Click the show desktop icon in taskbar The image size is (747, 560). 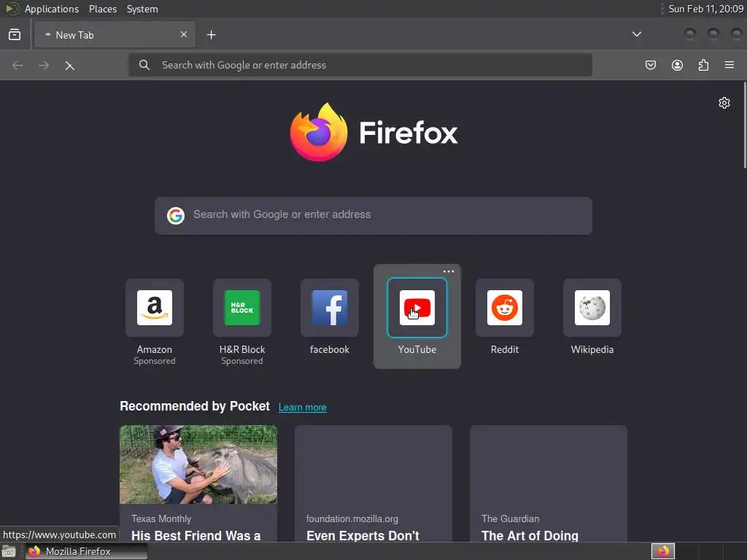[x=9, y=551]
